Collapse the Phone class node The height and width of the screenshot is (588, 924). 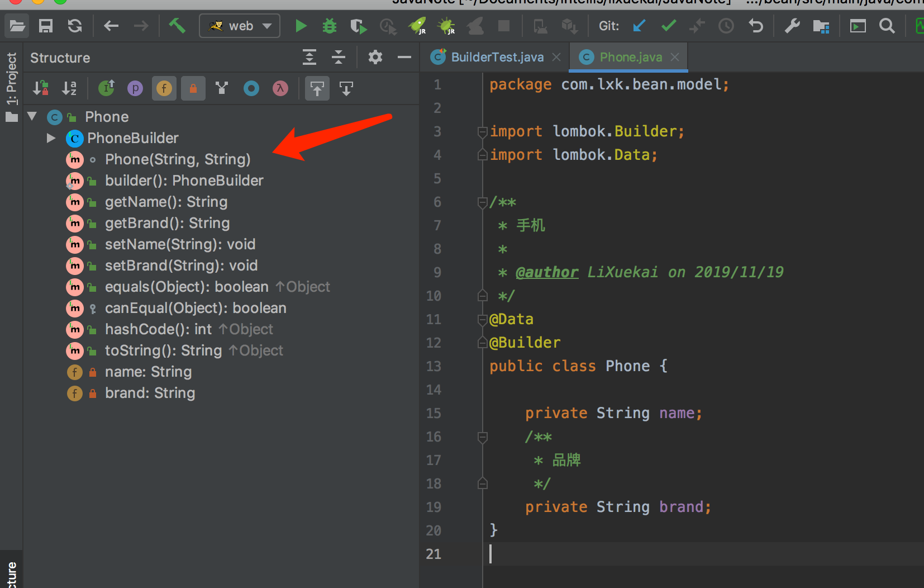(x=32, y=116)
